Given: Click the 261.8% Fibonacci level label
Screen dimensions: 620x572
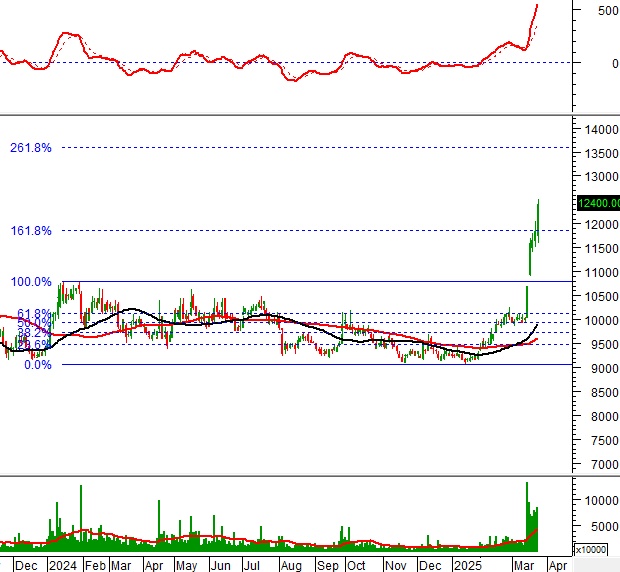Looking at the screenshot, I should [31, 148].
